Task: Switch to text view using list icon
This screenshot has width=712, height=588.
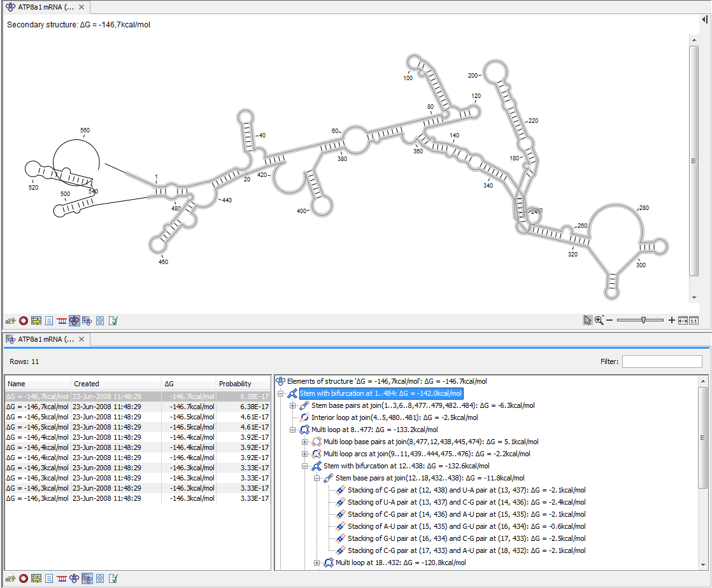Action: click(49, 321)
